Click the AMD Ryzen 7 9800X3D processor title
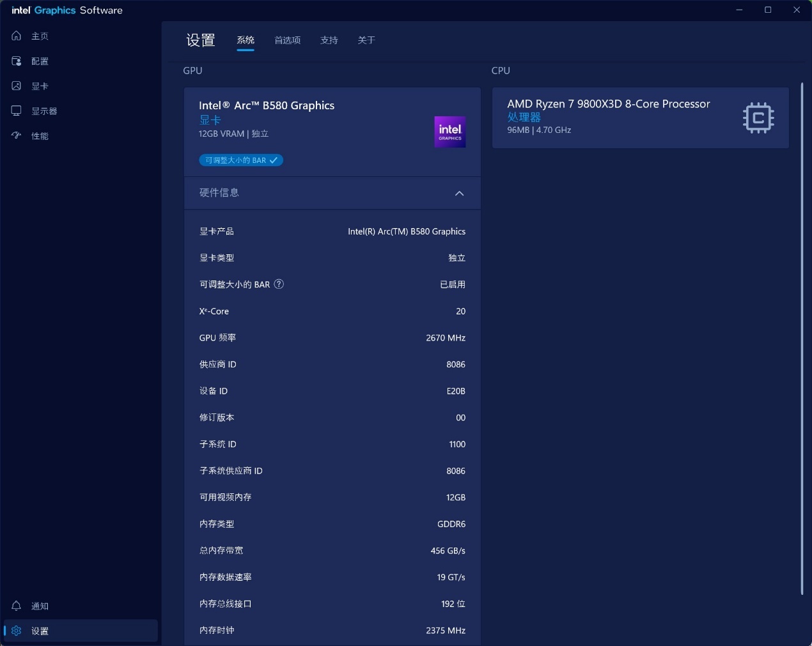This screenshot has height=646, width=812. [609, 104]
